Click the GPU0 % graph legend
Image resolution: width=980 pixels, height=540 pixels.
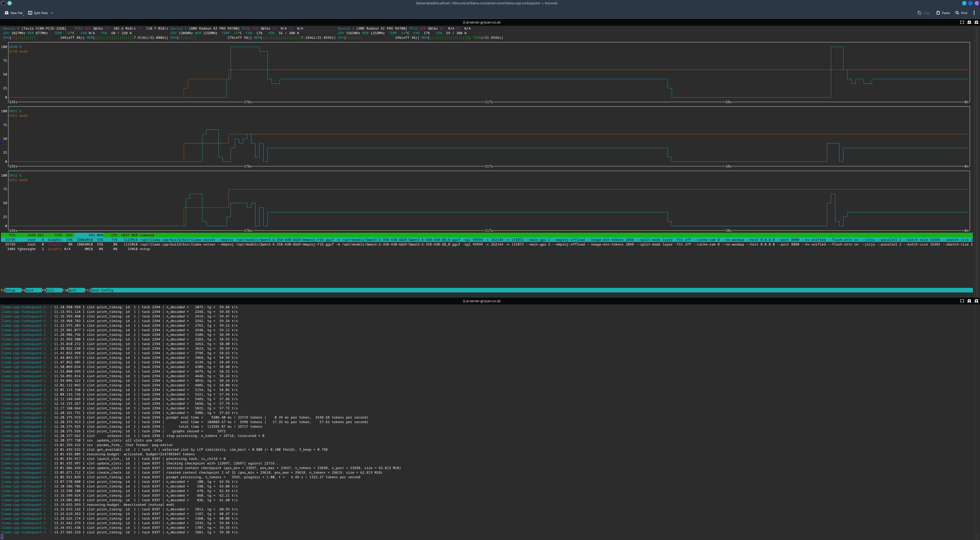pyautogui.click(x=15, y=47)
